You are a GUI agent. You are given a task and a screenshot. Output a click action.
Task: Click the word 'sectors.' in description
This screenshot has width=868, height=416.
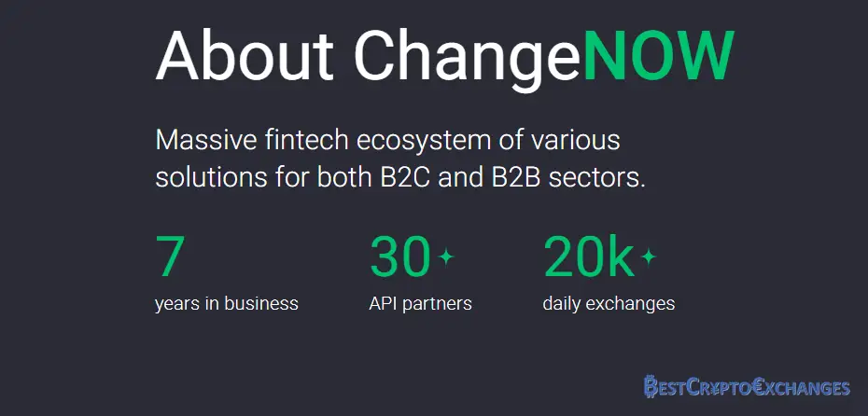tap(596, 177)
